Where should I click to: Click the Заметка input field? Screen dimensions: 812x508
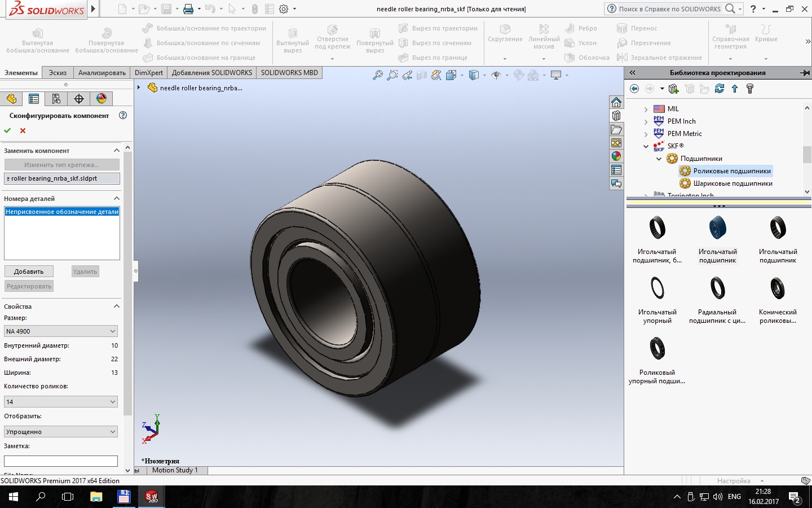tap(61, 461)
